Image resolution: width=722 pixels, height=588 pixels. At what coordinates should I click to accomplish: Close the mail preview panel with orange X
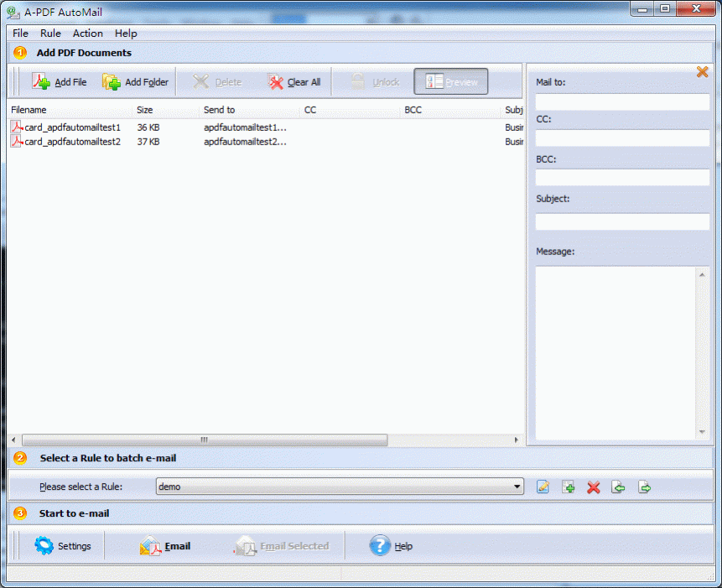pyautogui.click(x=702, y=72)
